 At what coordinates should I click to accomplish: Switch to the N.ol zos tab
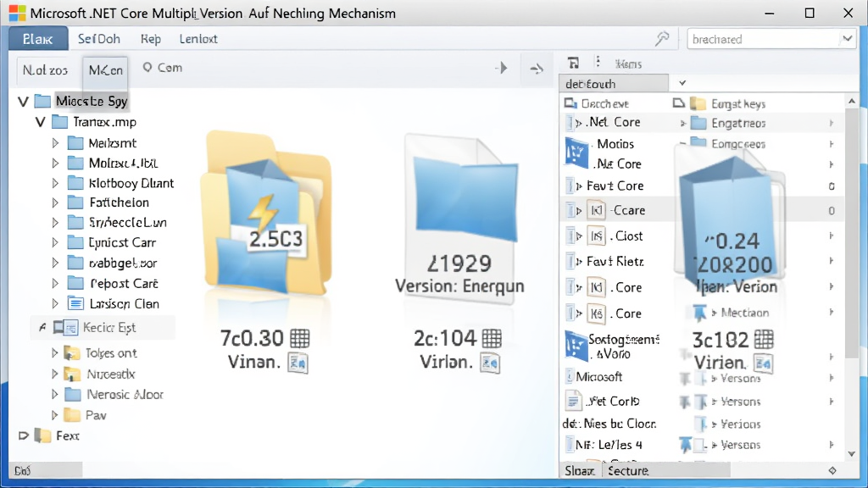46,70
